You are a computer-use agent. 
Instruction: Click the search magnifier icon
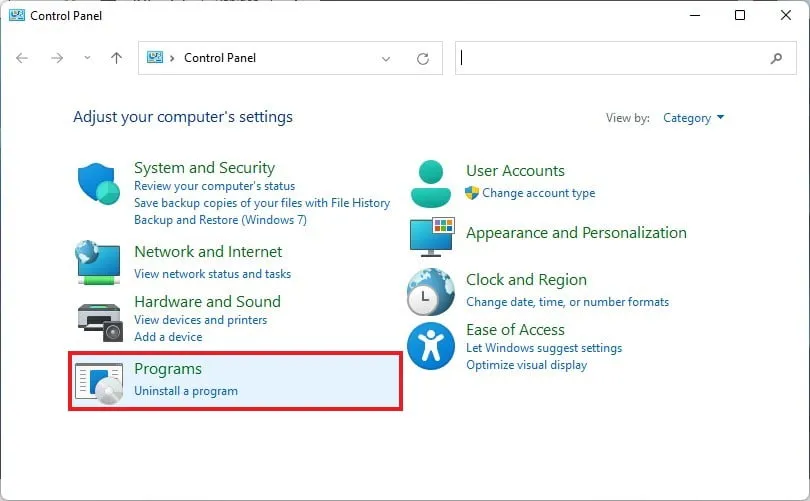(777, 58)
